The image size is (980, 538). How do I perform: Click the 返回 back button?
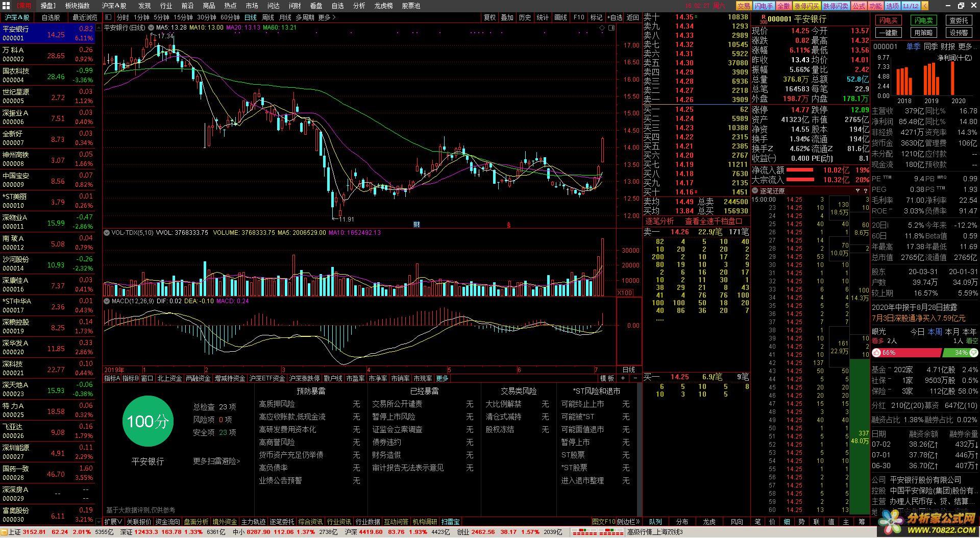click(633, 17)
